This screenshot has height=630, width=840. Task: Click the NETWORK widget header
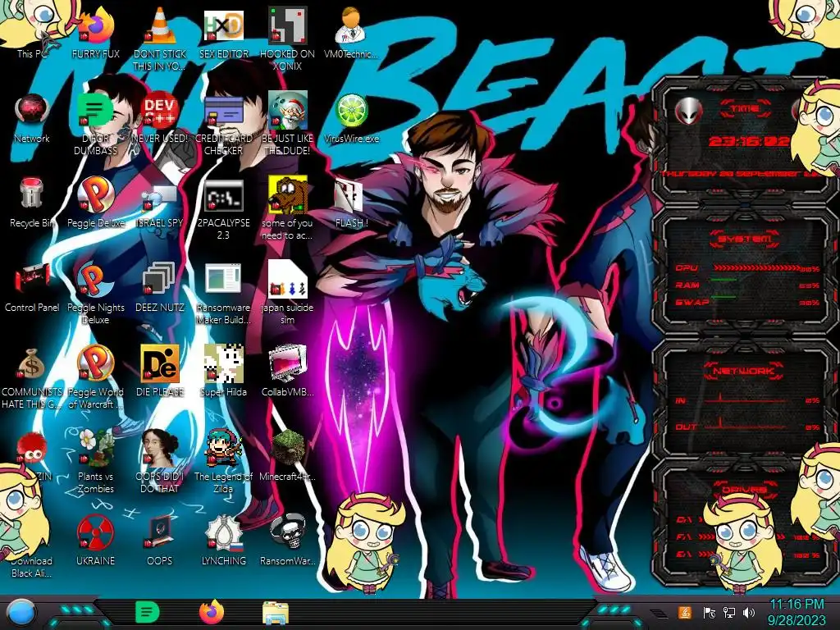[x=743, y=370]
